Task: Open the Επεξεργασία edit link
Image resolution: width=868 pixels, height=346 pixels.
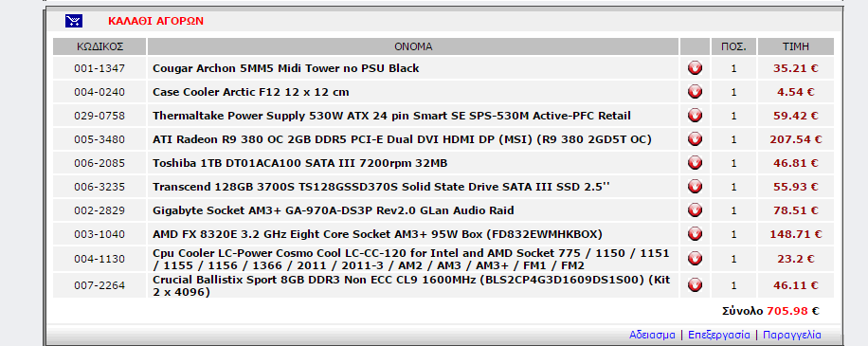Action: pyautogui.click(x=719, y=335)
